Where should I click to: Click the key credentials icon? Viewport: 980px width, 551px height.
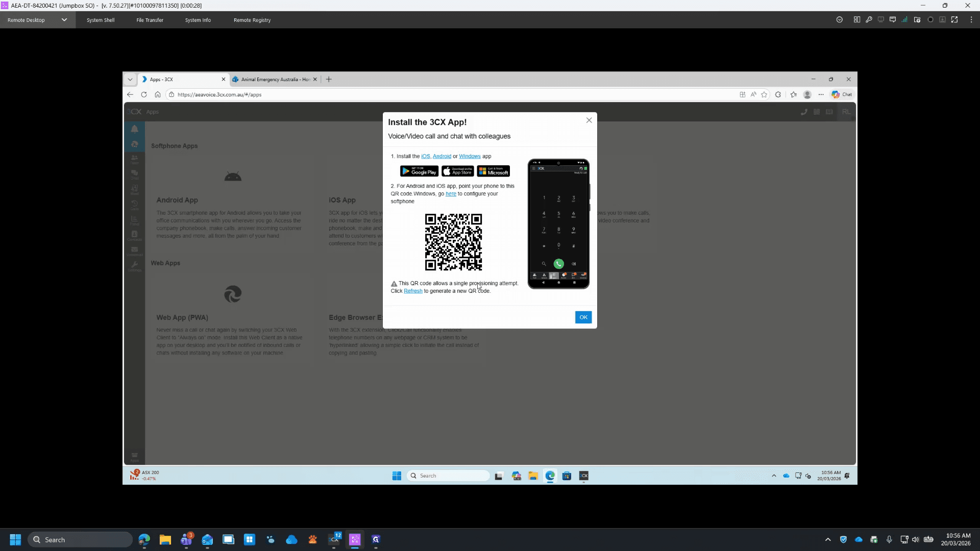pyautogui.click(x=869, y=20)
